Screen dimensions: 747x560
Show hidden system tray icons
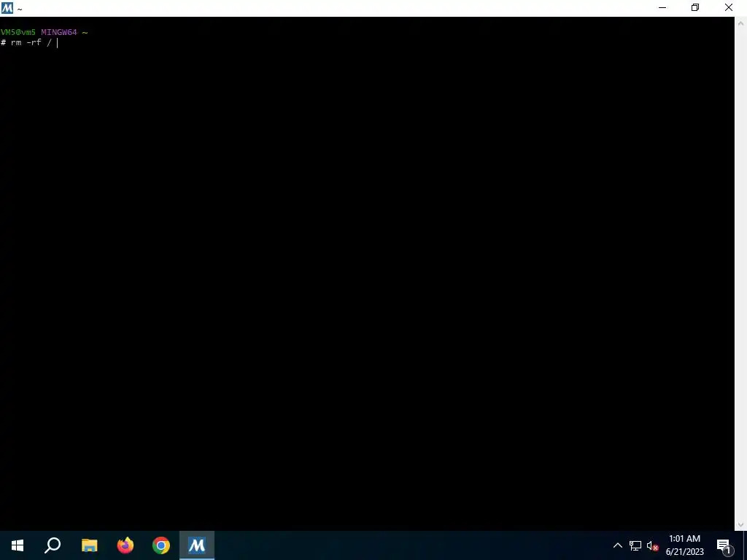617,545
